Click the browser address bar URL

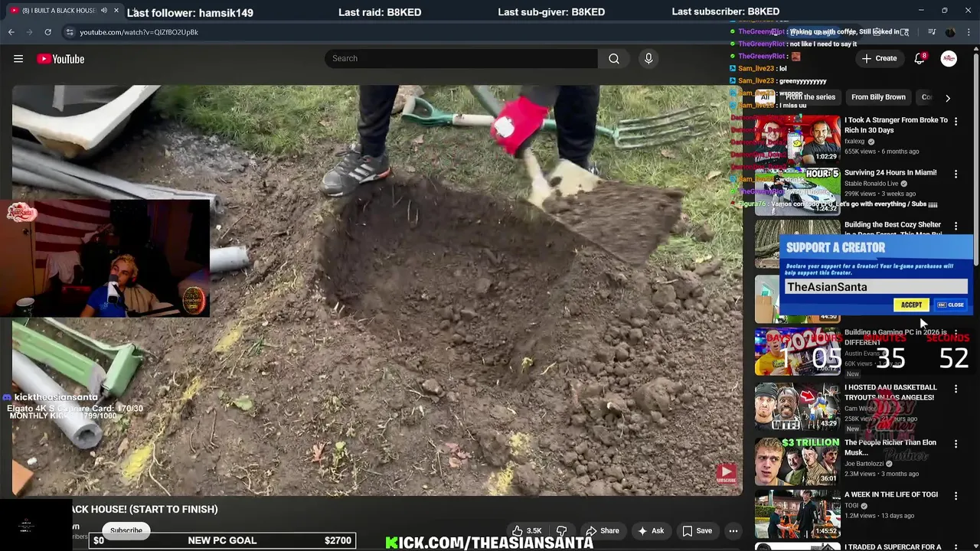click(139, 32)
